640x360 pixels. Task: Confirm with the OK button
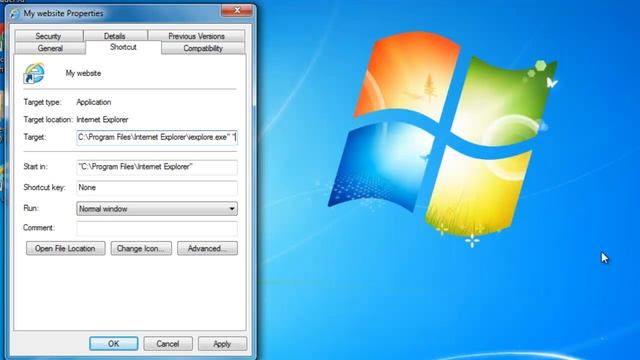(113, 344)
